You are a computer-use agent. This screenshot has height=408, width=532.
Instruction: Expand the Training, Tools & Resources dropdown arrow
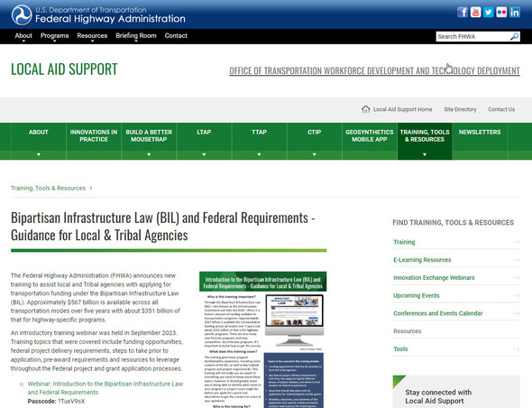[425, 154]
